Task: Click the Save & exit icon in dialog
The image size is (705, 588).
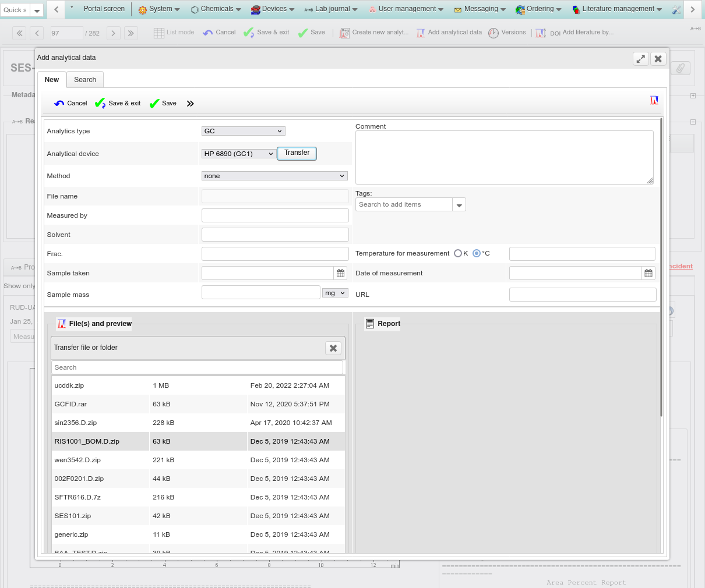Action: pyautogui.click(x=100, y=104)
